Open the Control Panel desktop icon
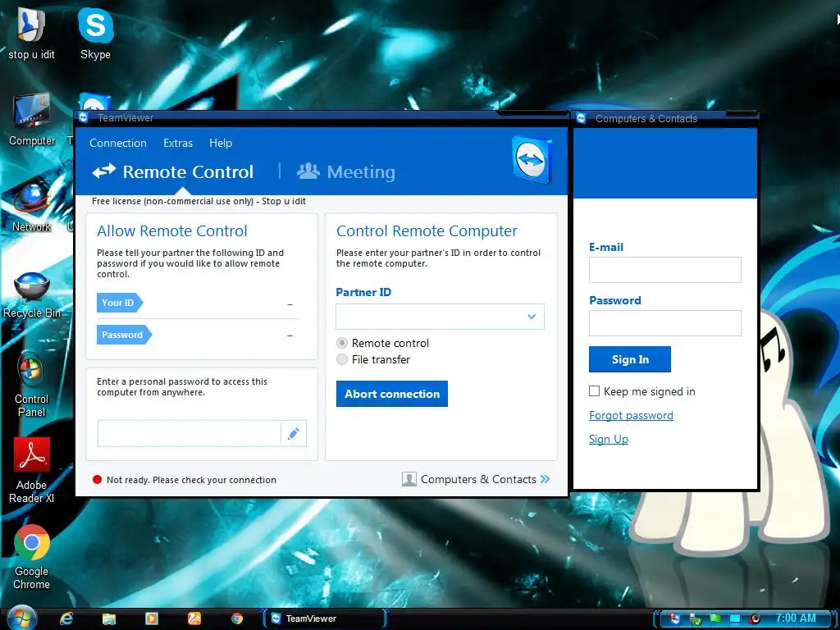 point(31,384)
